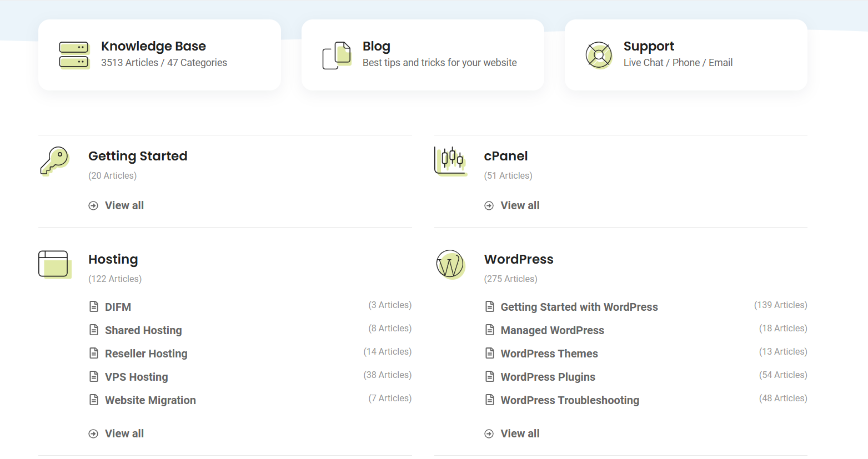Open the WordPress Themes subcategory
This screenshot has width=868, height=459.
(x=549, y=354)
